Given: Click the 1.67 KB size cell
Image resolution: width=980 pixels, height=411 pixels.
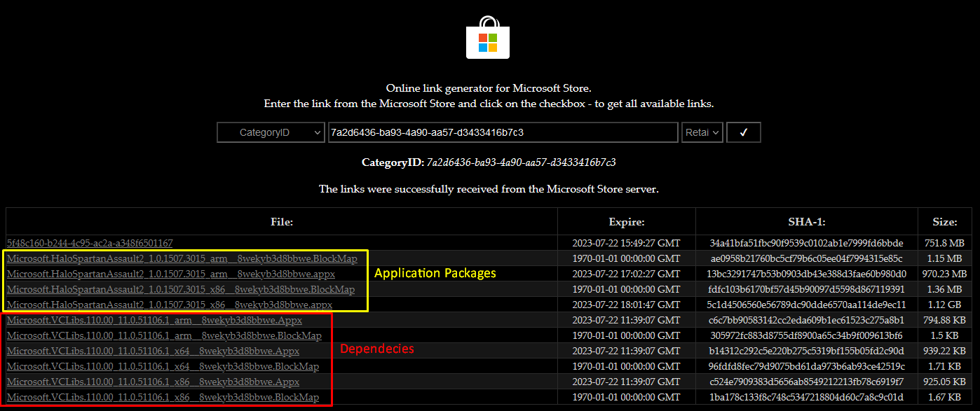Looking at the screenshot, I should pos(945,397).
